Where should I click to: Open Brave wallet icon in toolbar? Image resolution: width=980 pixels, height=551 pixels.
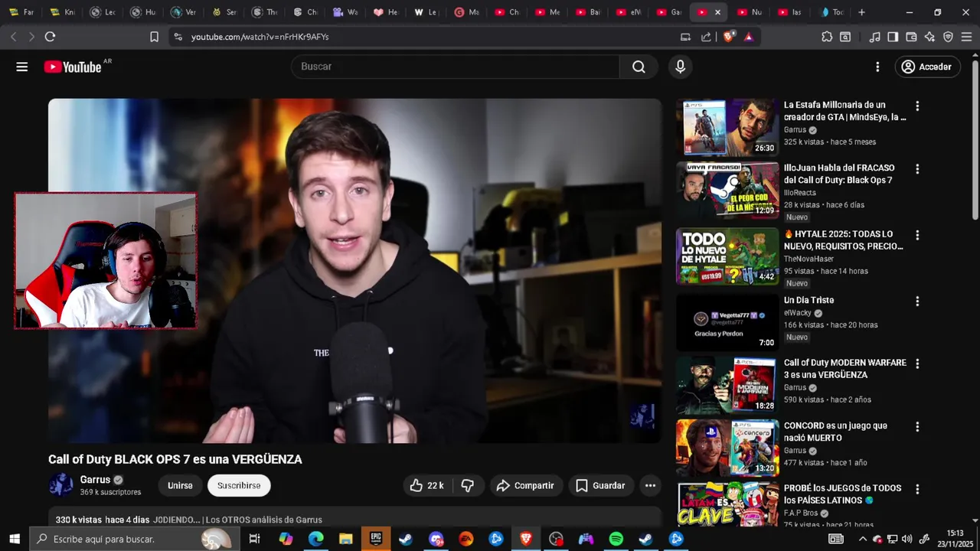coord(911,36)
